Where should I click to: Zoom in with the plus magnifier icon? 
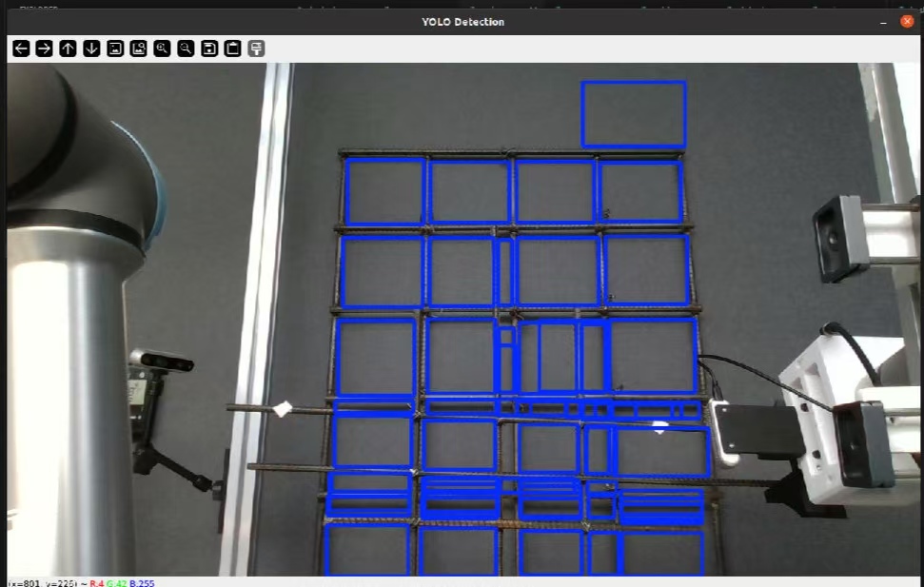(162, 49)
